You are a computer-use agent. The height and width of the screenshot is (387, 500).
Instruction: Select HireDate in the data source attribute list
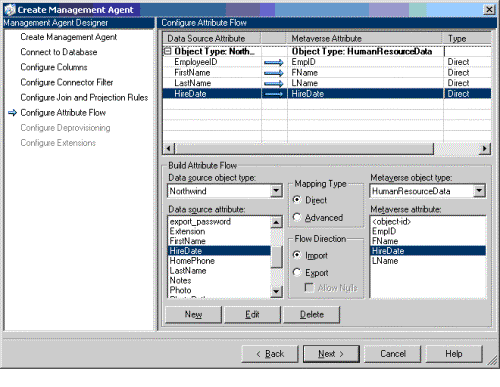tap(219, 251)
